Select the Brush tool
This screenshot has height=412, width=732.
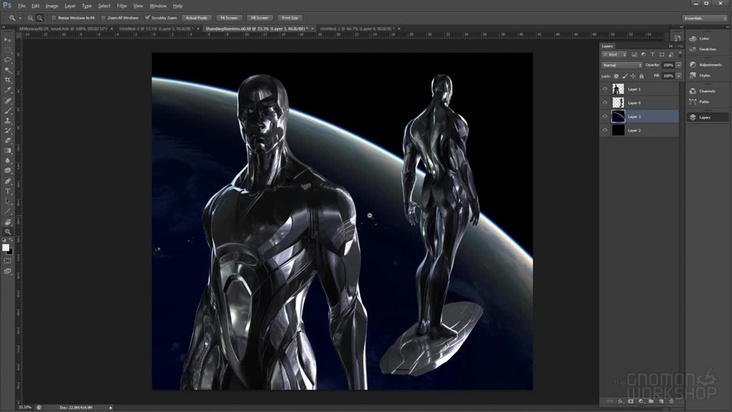pos(7,111)
